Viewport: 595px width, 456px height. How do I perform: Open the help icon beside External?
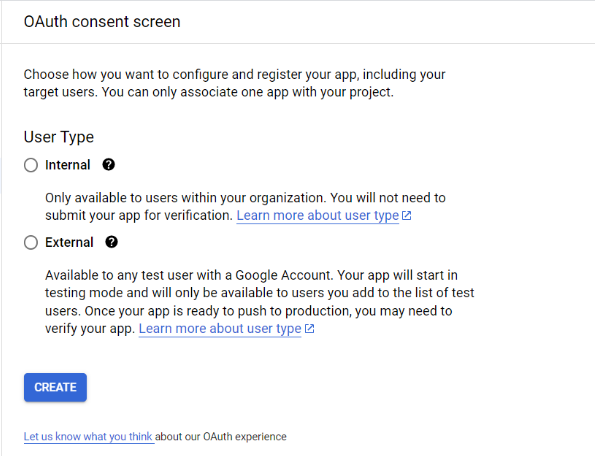click(x=111, y=242)
